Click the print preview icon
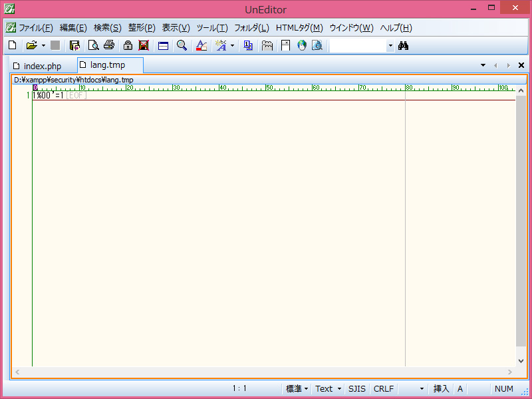The width and height of the screenshot is (532, 399). tap(93, 45)
